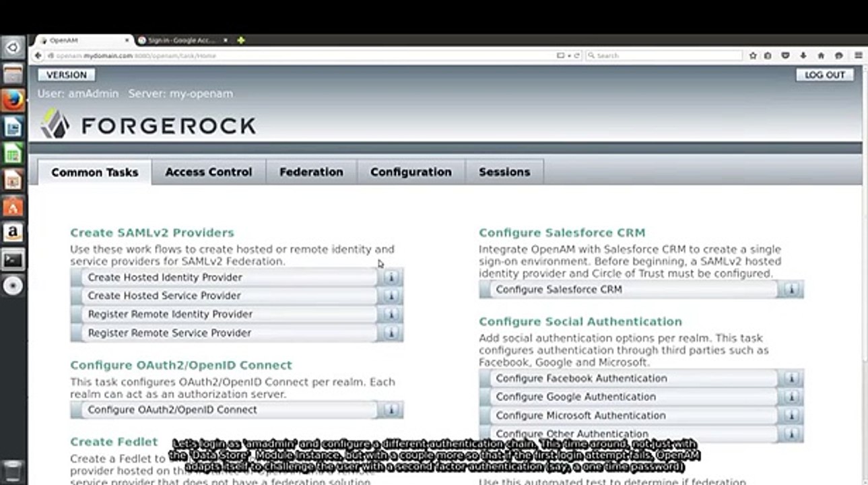Open info for Register Remote Identity Provider
The width and height of the screenshot is (868, 485).
(391, 315)
